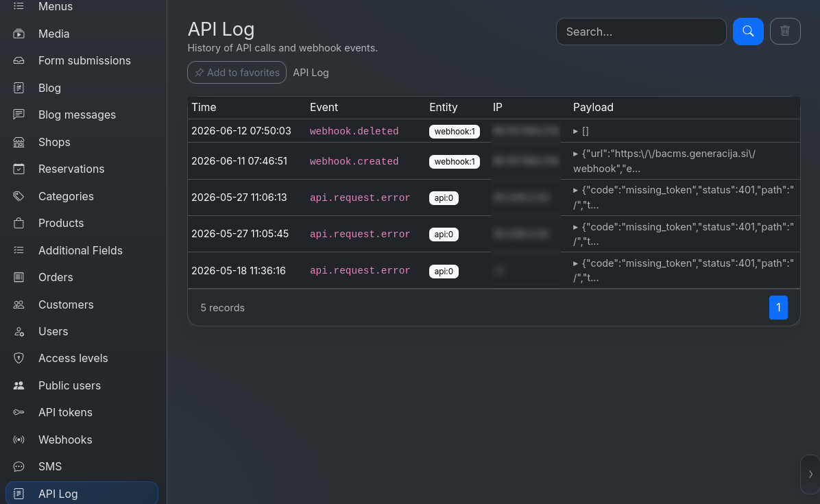This screenshot has height=504, width=820.
Task: Click the Webhooks broadcast icon
Action: (x=19, y=440)
